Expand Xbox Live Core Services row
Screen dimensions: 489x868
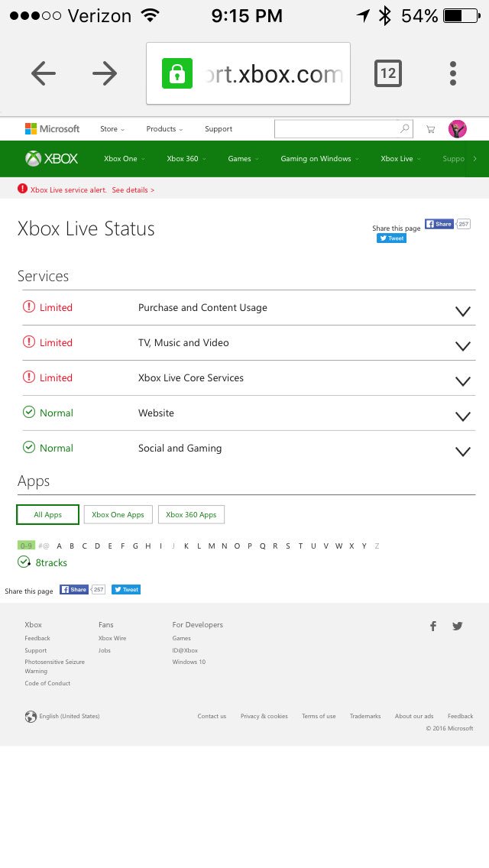coord(462,381)
